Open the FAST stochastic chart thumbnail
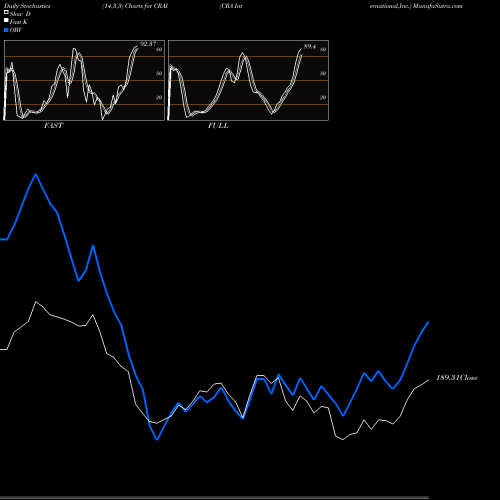This screenshot has width=500, height=500. 84,80
